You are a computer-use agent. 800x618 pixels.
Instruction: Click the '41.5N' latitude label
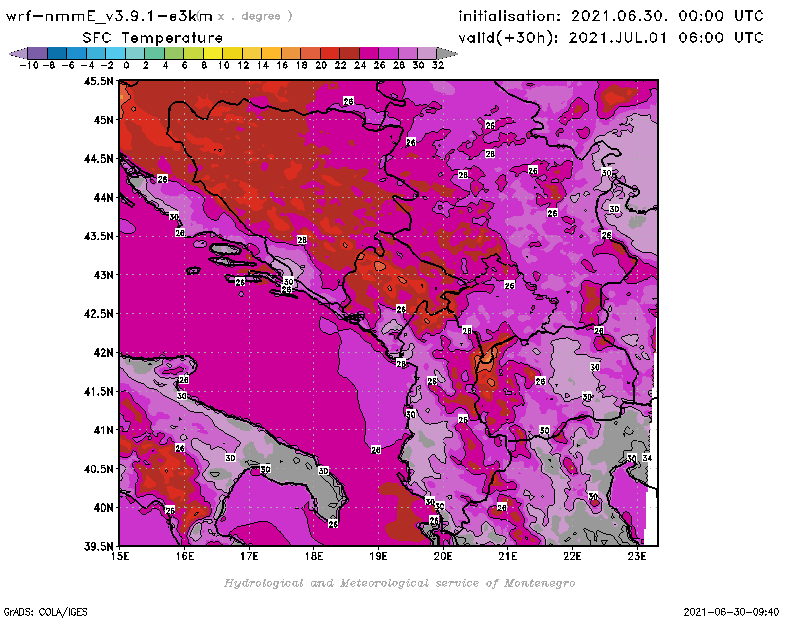point(98,391)
